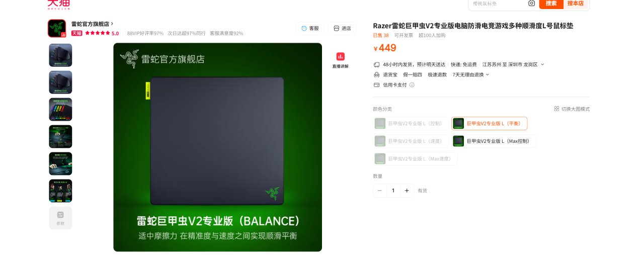
Task: Click the credit card payment icon
Action: (x=376, y=85)
